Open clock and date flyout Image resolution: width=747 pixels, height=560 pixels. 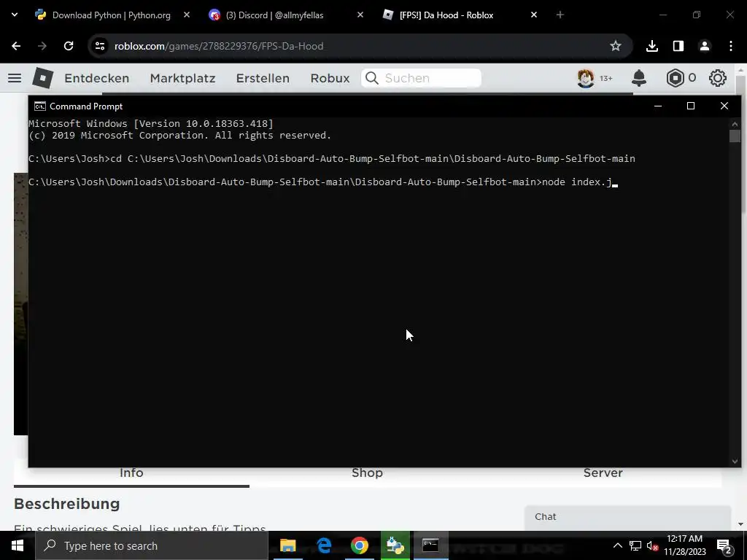[684, 545]
